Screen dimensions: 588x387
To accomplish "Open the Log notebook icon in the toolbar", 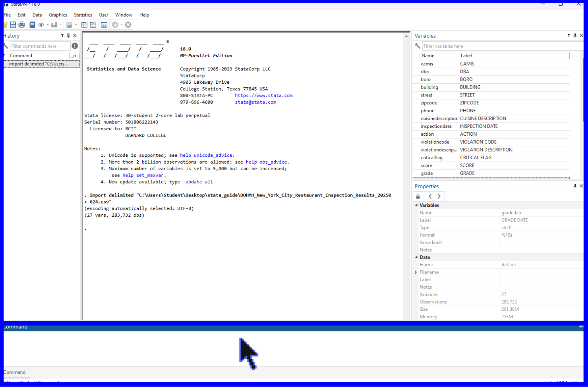I will (33, 25).
